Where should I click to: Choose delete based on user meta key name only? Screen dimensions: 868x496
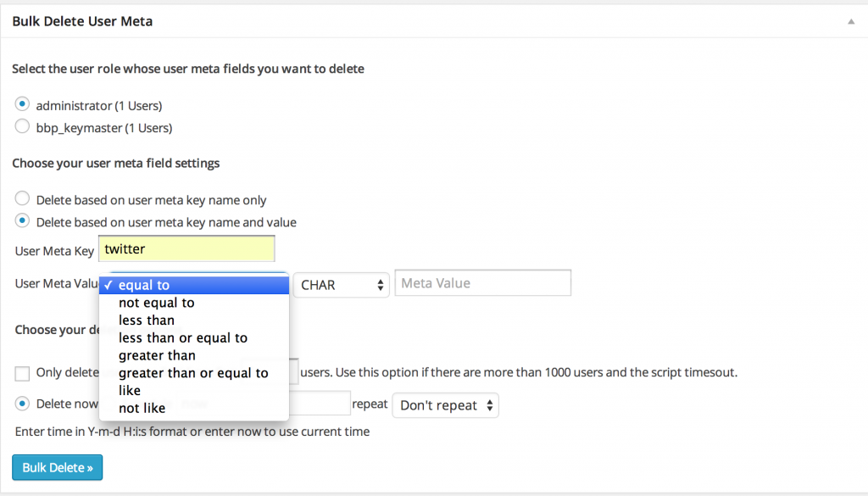22,198
